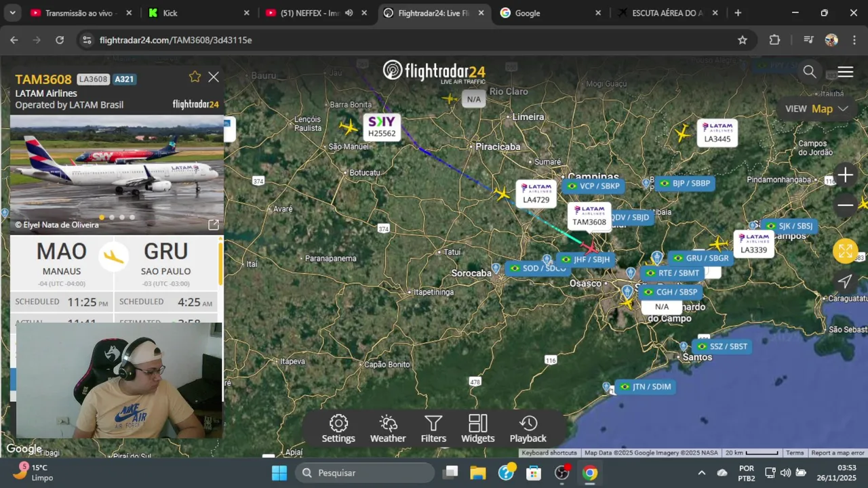The image size is (868, 488).
Task: Select the LA3339 flight label
Action: [753, 243]
